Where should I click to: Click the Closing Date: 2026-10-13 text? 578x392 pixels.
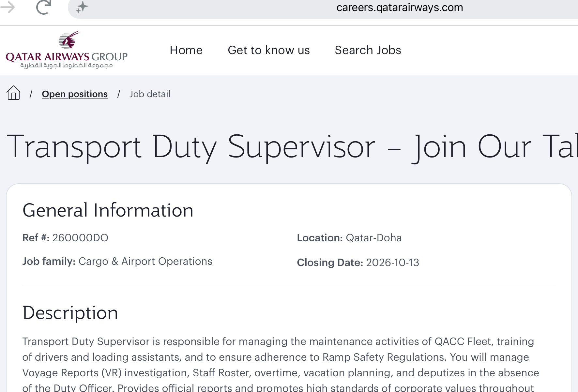pos(358,263)
